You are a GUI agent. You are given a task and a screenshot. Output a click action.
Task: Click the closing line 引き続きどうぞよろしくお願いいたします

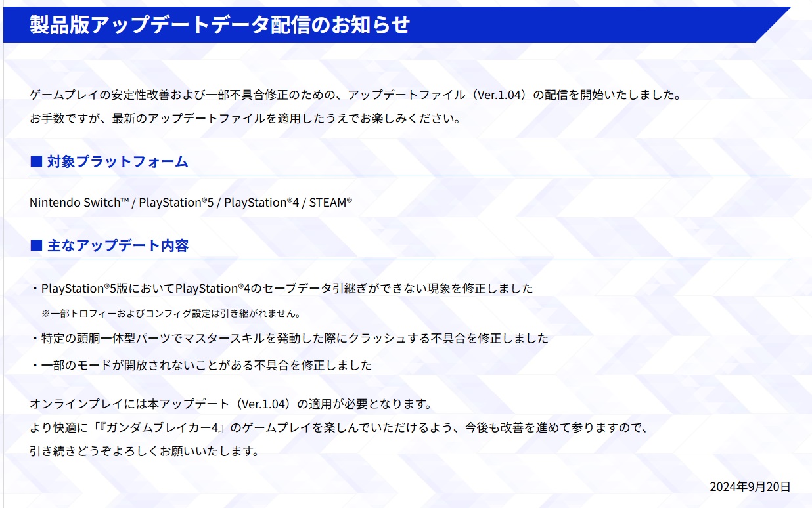145,452
